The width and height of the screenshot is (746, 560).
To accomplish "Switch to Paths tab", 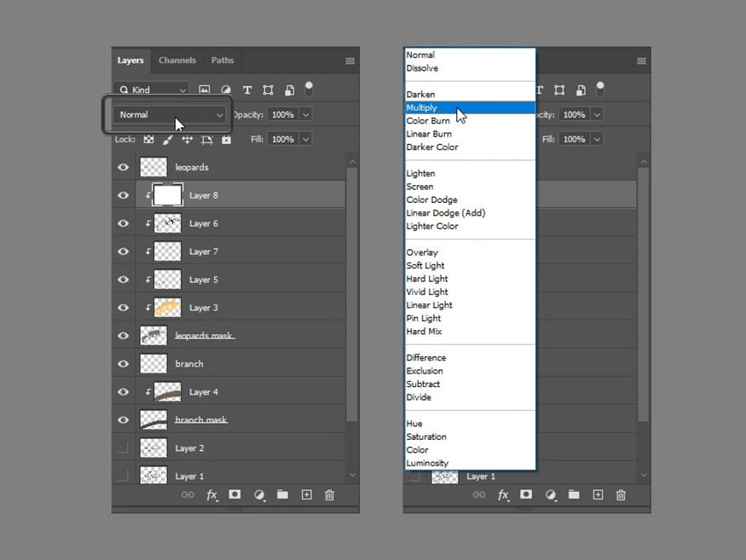I will (x=223, y=61).
